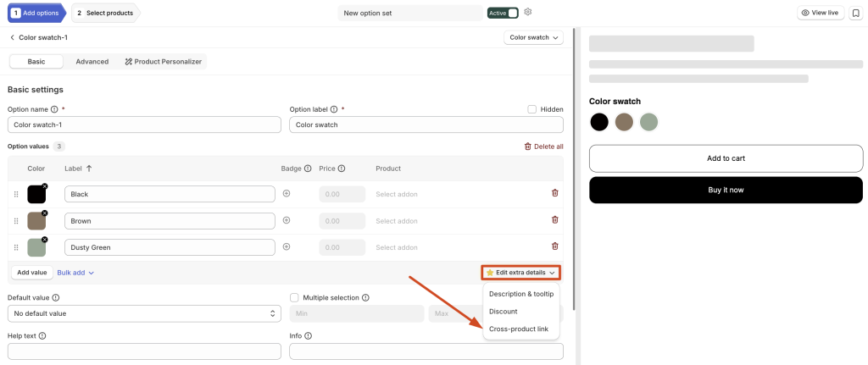Image resolution: width=868 pixels, height=365 pixels.
Task: Open the Color swatch type dropdown
Action: pos(534,37)
